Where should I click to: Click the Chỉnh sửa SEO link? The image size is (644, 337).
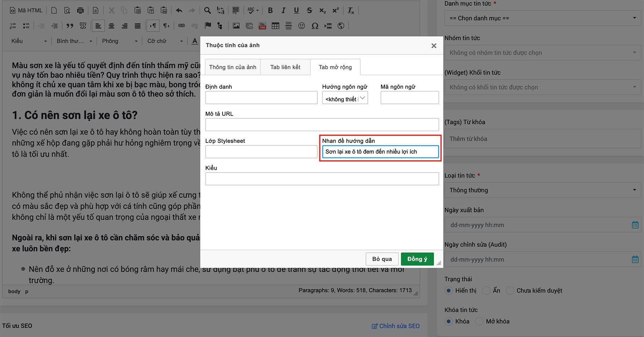click(x=396, y=326)
